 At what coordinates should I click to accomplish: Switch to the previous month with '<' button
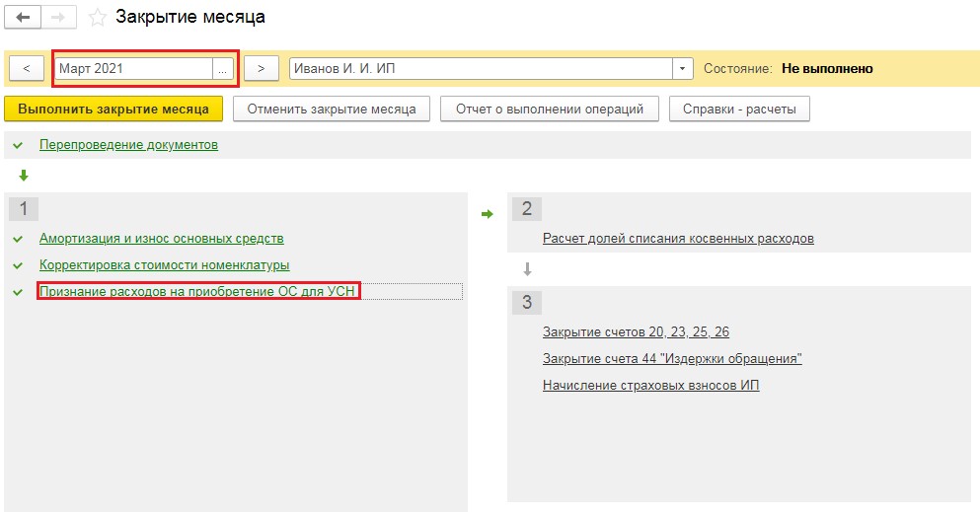coord(27,69)
